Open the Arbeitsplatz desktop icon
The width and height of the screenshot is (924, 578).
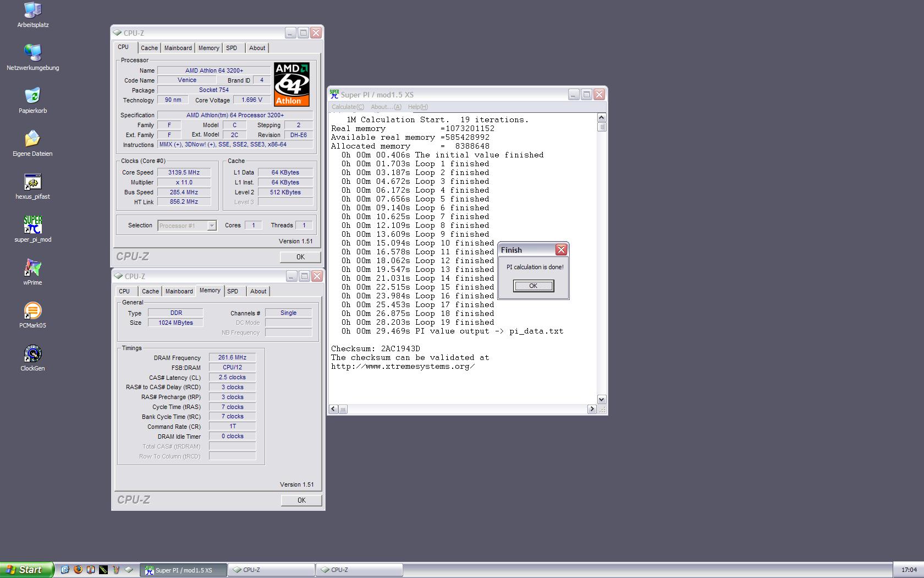[x=33, y=15]
